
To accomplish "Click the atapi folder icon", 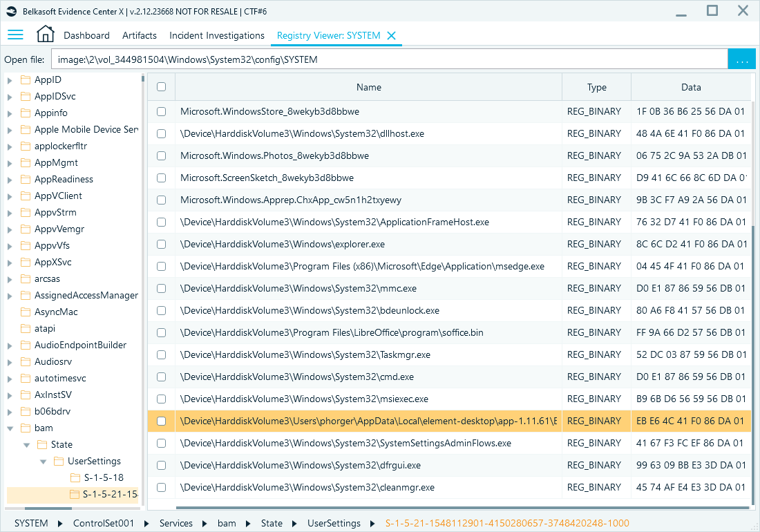I will point(26,328).
